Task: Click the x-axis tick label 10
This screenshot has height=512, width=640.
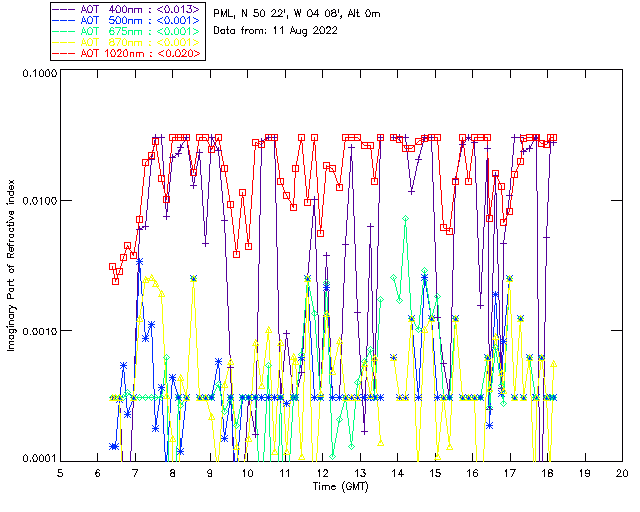Action: tap(247, 472)
